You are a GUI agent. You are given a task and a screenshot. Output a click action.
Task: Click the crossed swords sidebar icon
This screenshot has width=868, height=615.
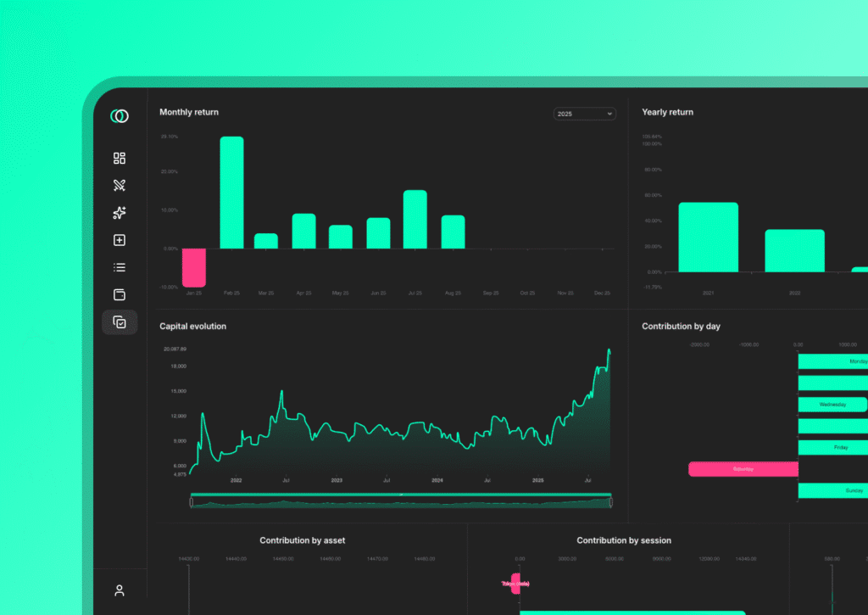(x=120, y=186)
